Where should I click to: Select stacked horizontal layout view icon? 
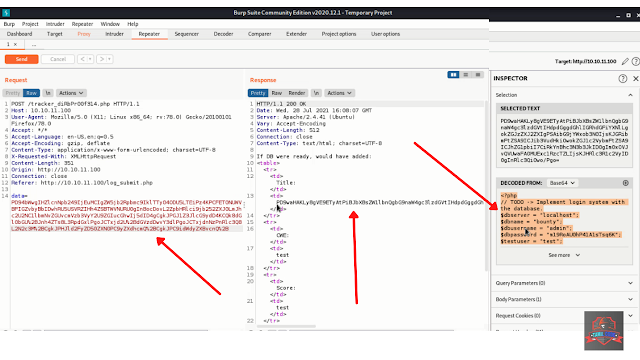pos(466,75)
